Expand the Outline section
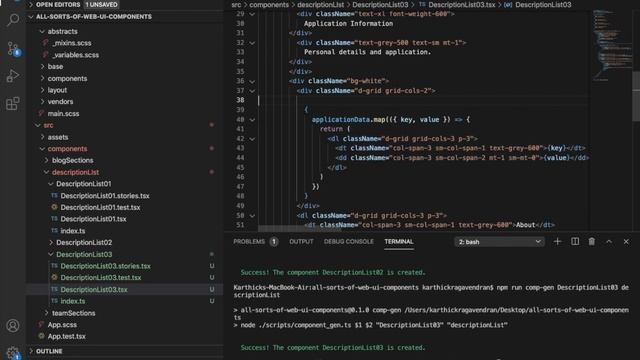This screenshot has height=360, width=640. point(49,351)
